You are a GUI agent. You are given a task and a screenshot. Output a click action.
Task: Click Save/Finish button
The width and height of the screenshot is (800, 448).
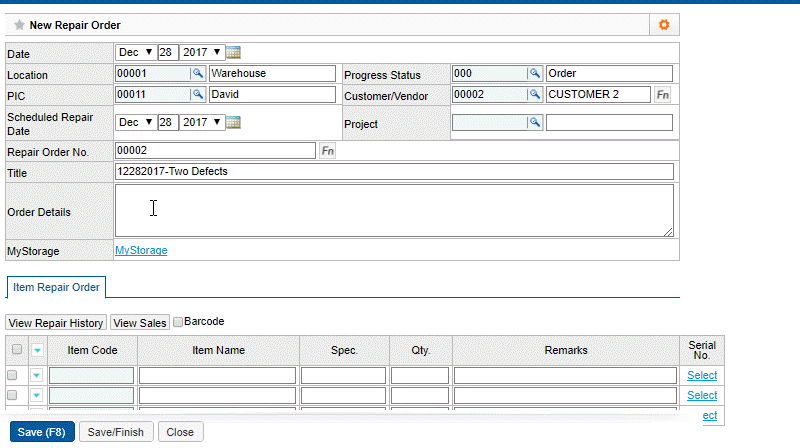[116, 432]
